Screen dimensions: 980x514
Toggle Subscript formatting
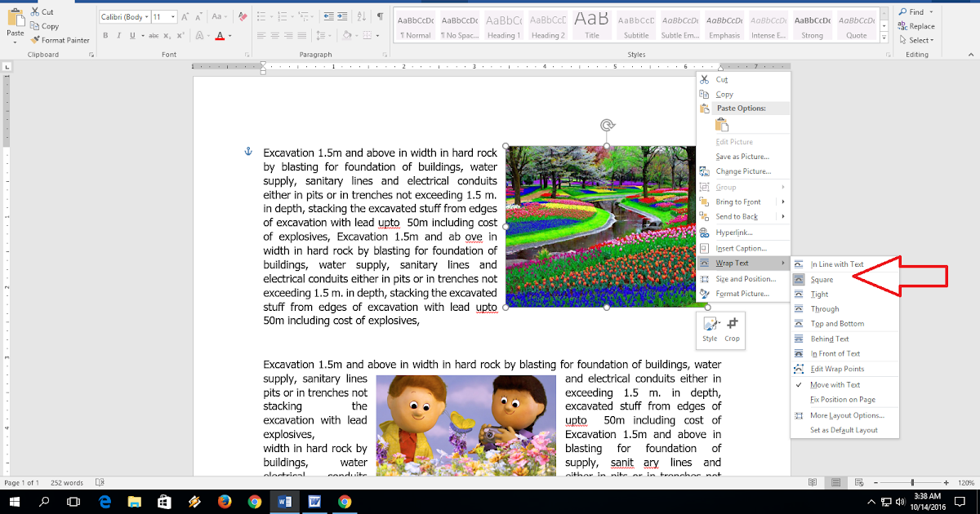click(x=167, y=35)
